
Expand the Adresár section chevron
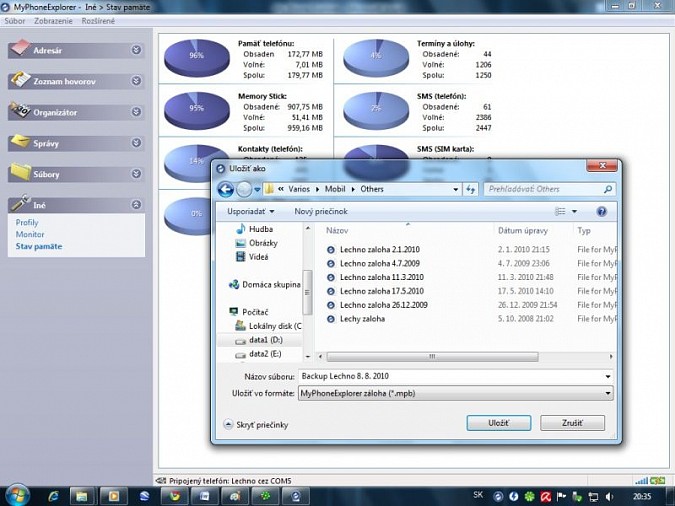coord(136,50)
